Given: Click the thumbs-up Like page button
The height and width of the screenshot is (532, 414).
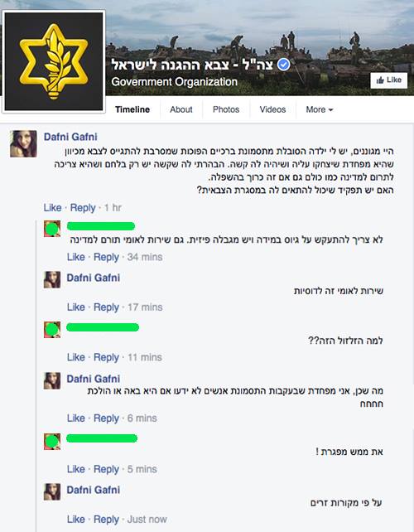Looking at the screenshot, I should click(x=388, y=80).
